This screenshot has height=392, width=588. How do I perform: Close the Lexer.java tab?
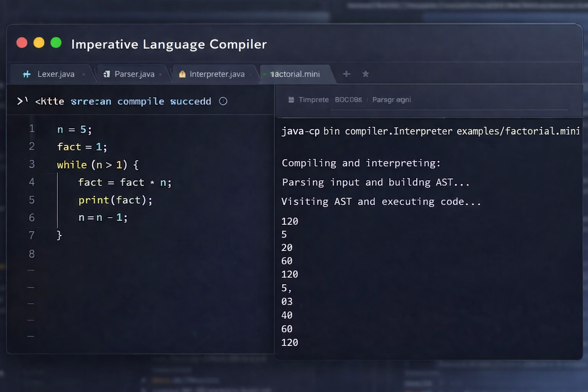coord(83,75)
